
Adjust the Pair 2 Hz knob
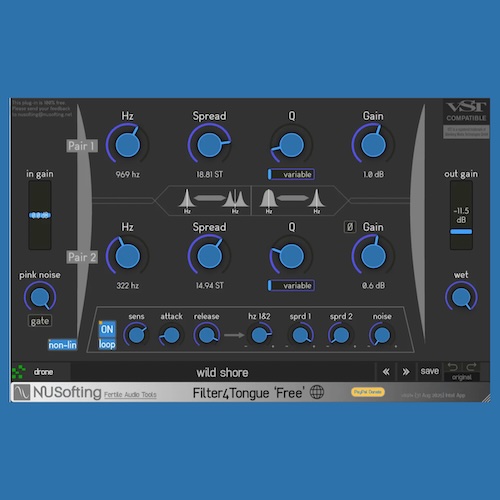tap(127, 256)
